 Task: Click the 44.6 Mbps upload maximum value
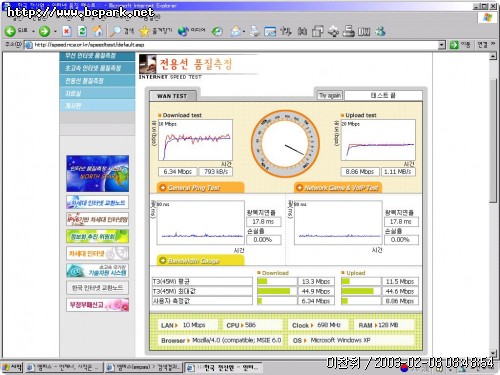point(400,291)
